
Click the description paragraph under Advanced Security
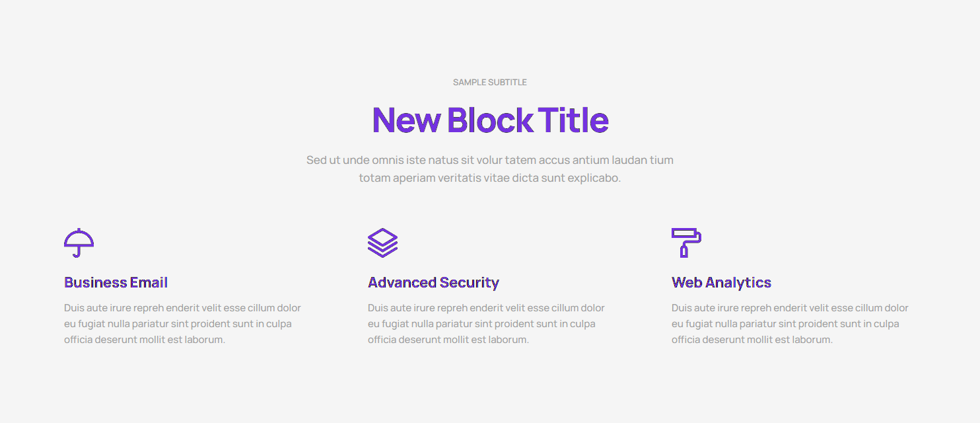(486, 324)
